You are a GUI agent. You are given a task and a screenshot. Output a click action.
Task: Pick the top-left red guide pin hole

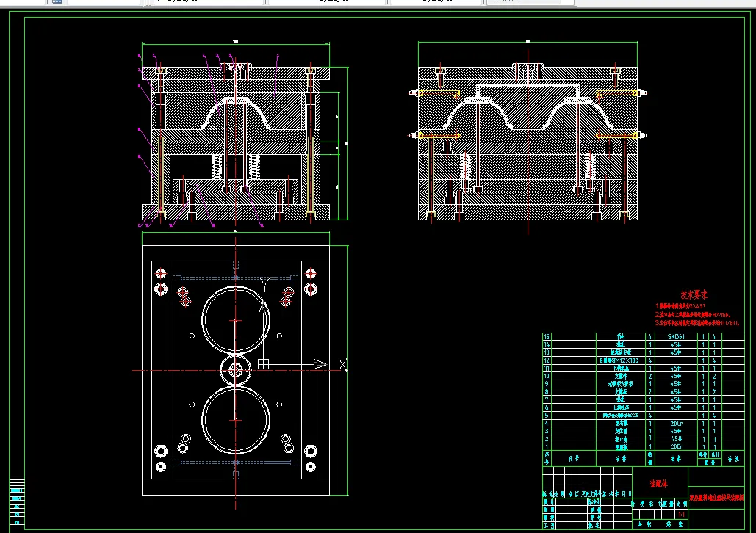[x=161, y=274]
